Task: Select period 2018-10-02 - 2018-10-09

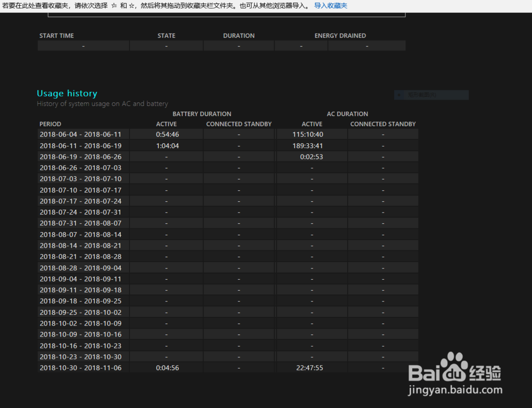Action: click(x=80, y=323)
